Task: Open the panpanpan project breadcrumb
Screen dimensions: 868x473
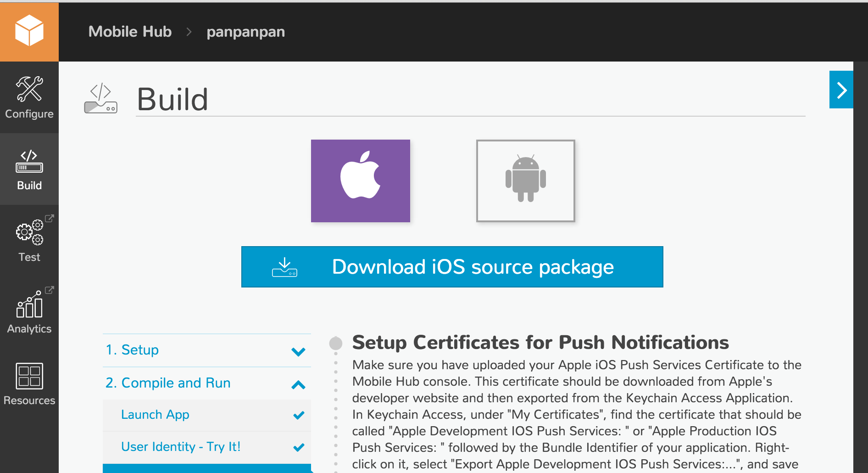Action: click(x=245, y=32)
